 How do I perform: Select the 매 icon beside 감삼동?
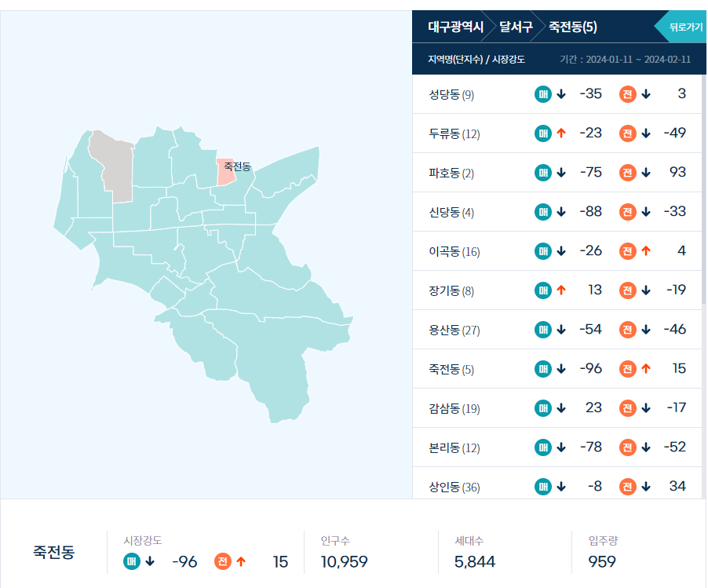[542, 407]
